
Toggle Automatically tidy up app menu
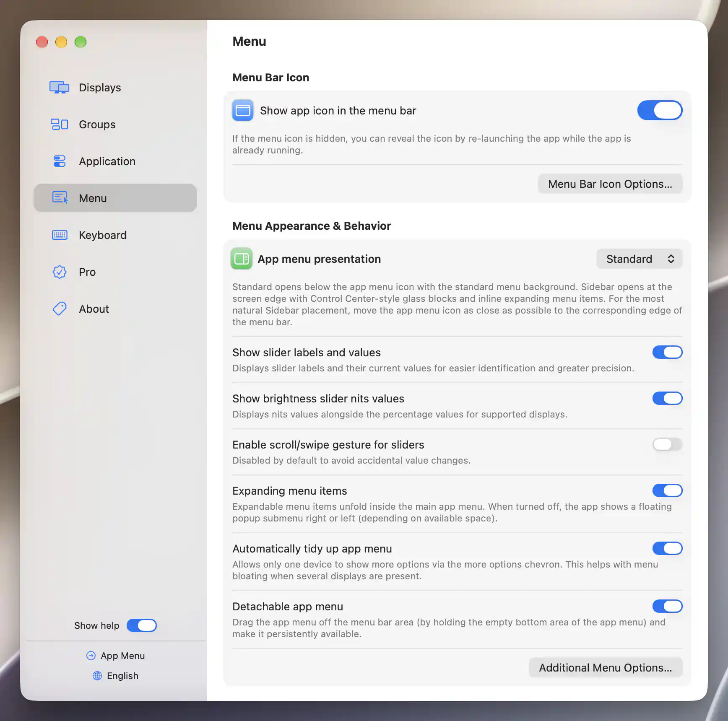click(667, 548)
